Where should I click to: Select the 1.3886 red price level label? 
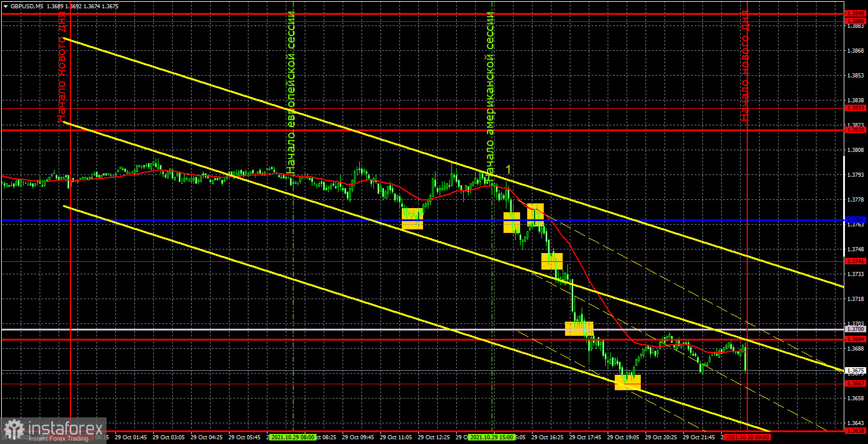click(x=856, y=21)
